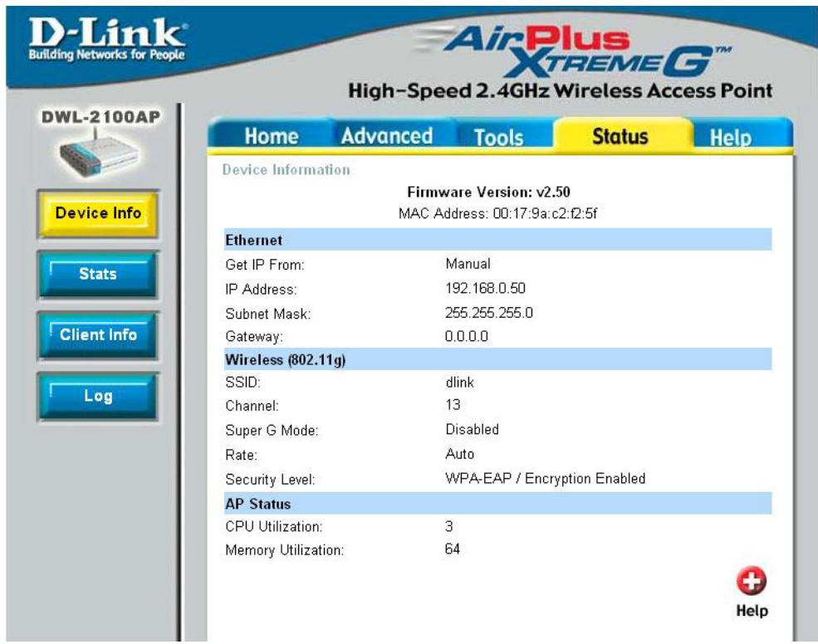Click the SSID: label
The image size is (818, 644).
click(242, 383)
